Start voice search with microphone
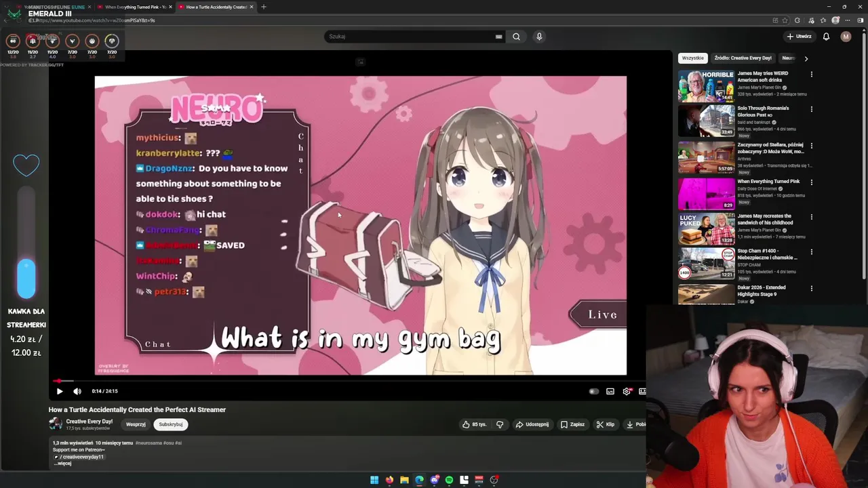This screenshot has width=868, height=488. (539, 37)
